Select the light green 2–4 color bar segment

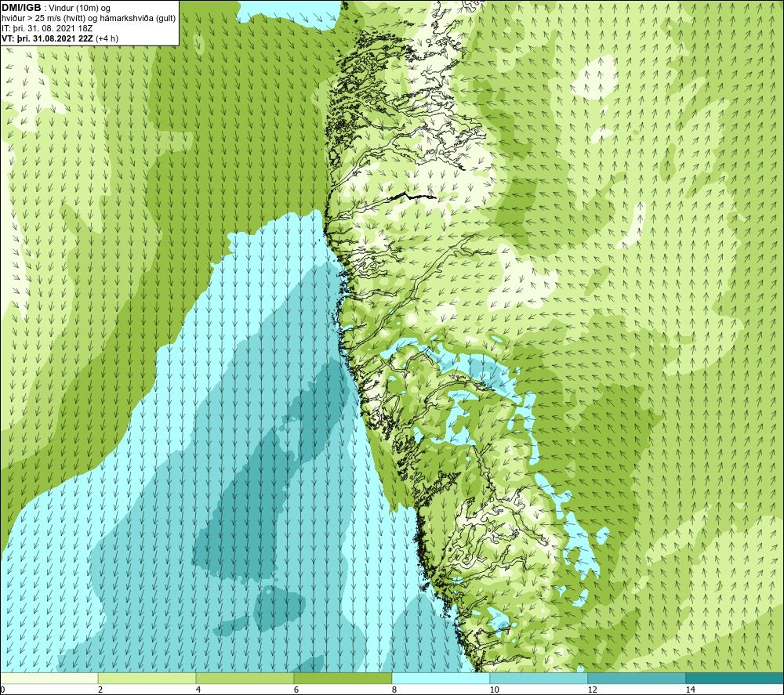(x=147, y=678)
